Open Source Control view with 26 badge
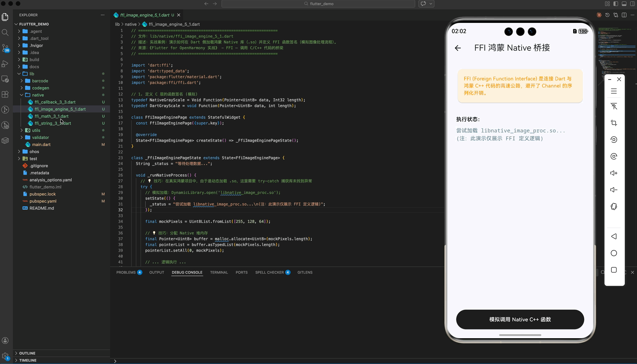Viewport: 637px width, 364px height. (5, 48)
